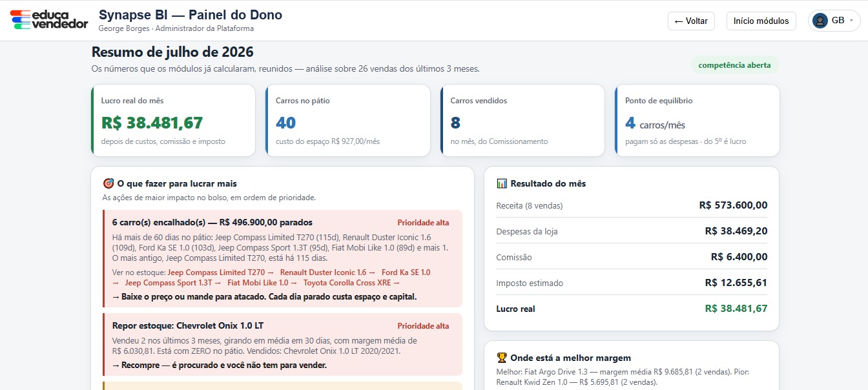Screen dimensions: 868x390
Task: Open the Ford Ka SE 1.0 link
Action: tap(406, 272)
